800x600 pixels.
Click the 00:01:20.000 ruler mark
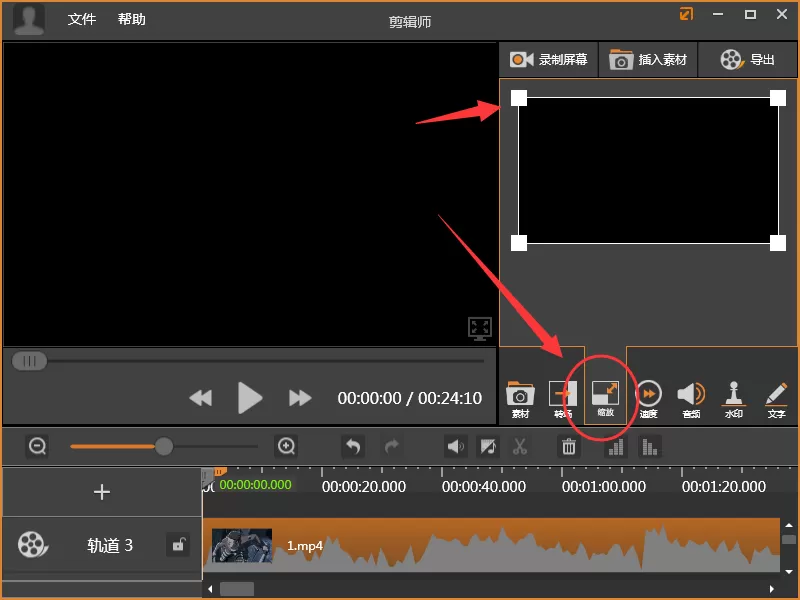pyautogui.click(x=723, y=487)
